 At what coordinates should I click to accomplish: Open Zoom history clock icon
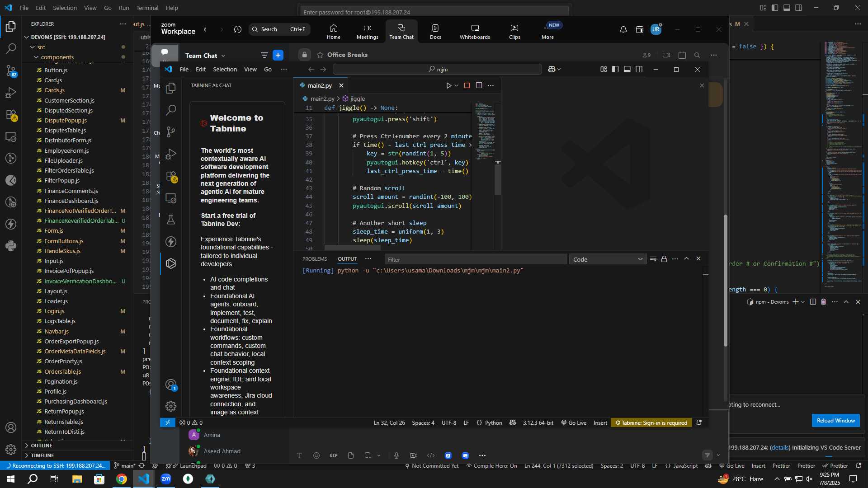coord(238,29)
